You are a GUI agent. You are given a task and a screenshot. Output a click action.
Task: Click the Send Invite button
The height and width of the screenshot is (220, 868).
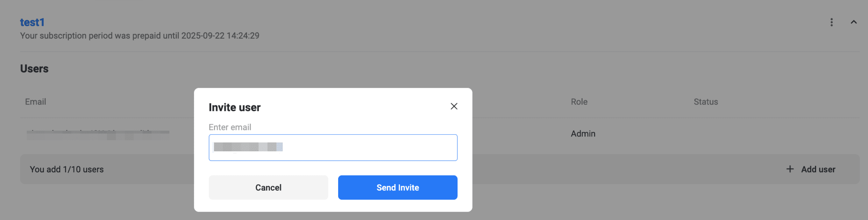pyautogui.click(x=397, y=187)
